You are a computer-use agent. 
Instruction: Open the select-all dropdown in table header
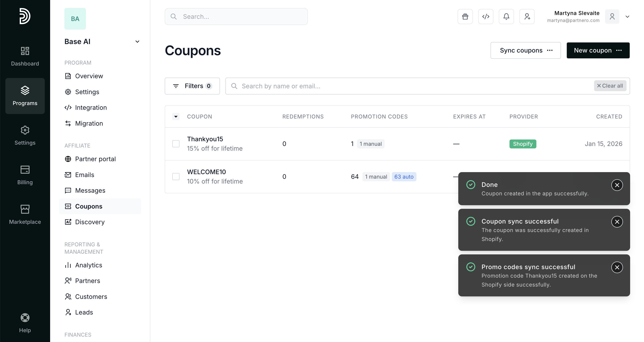(176, 116)
